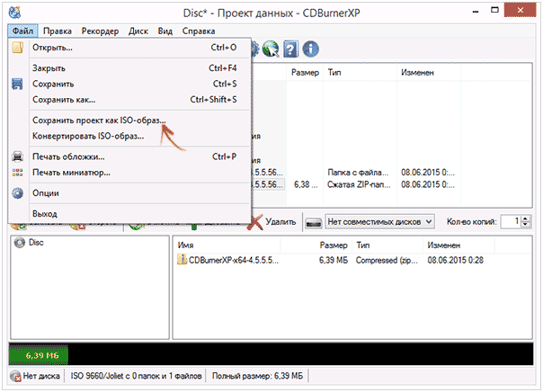Click the thumbnails grid icon beside Печать миниатюр
The image size is (543, 392).
pyautogui.click(x=18, y=173)
